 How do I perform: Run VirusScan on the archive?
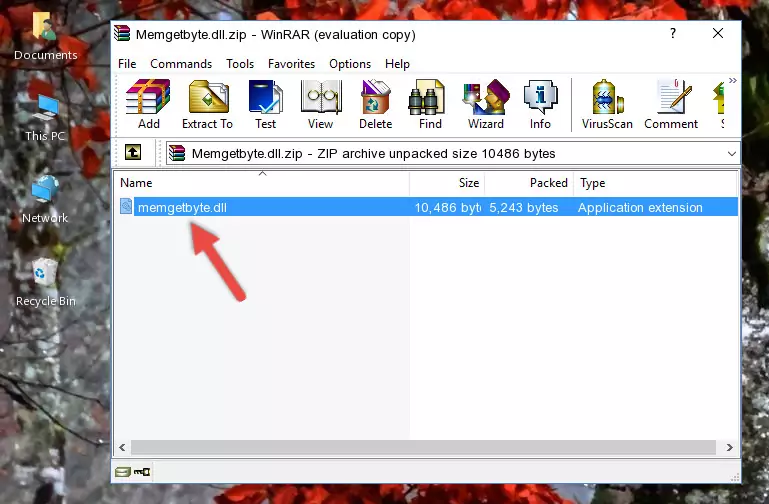click(x=607, y=104)
